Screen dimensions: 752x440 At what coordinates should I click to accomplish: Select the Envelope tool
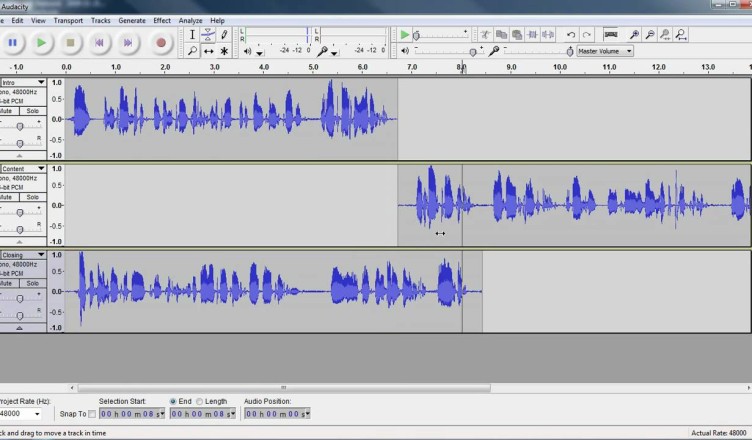pos(208,35)
